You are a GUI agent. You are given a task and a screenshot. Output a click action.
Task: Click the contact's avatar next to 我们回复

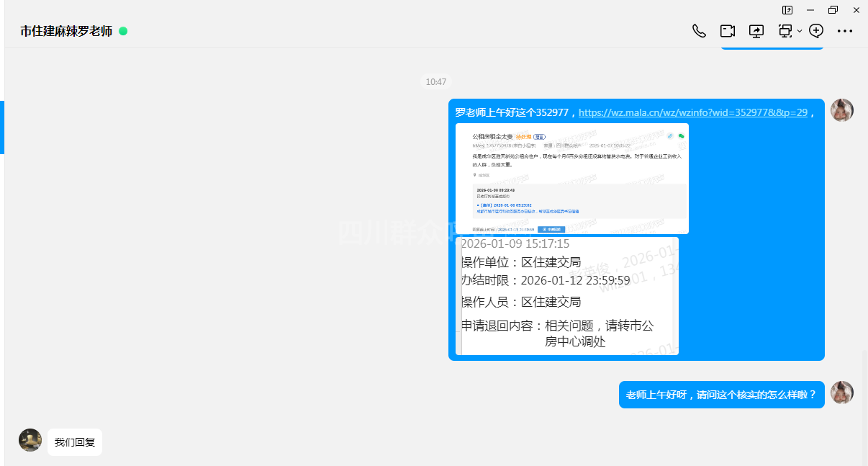click(x=30, y=440)
